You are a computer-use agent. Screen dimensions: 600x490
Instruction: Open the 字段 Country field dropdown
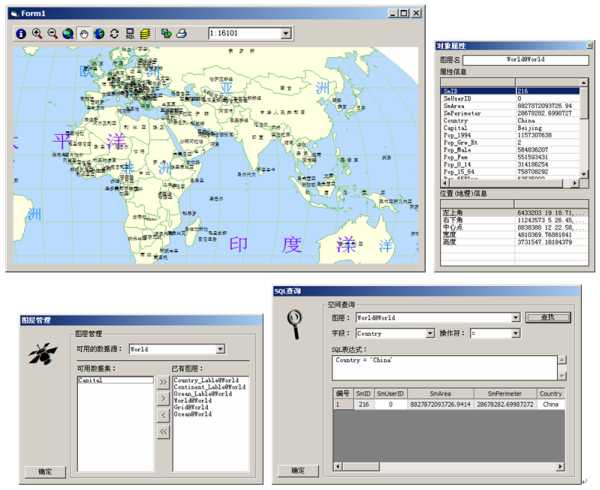click(430, 334)
